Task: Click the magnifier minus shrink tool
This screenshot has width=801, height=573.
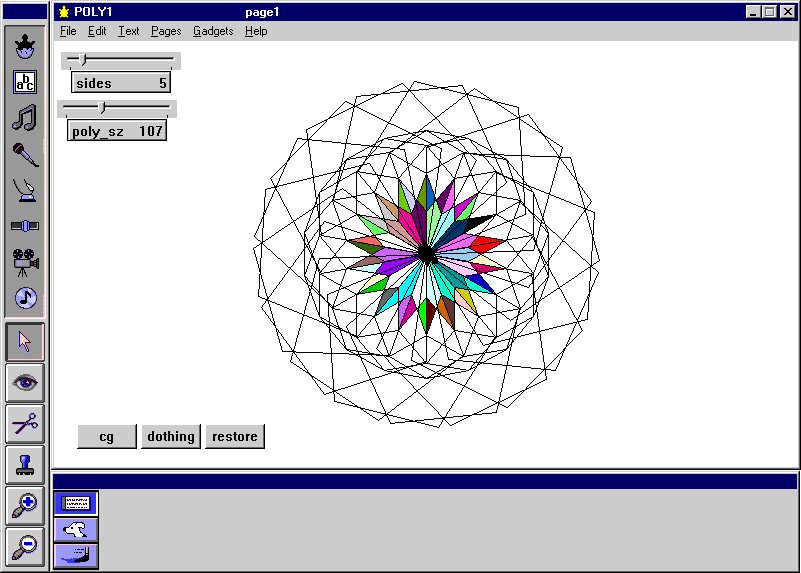Action: [25, 547]
